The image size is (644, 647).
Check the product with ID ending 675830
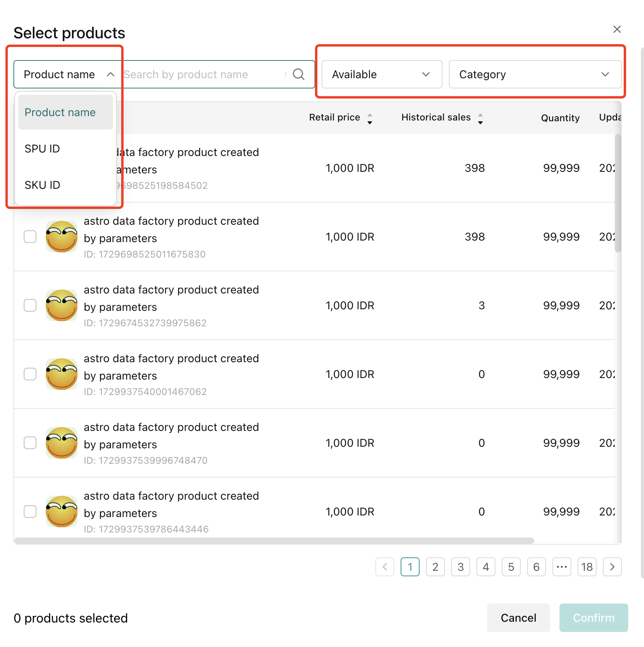(x=30, y=237)
